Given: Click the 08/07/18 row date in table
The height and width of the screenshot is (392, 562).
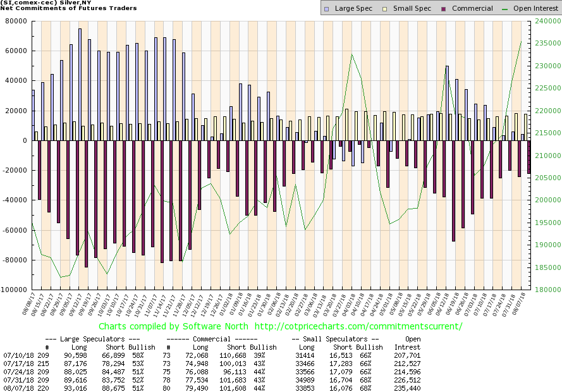Looking at the screenshot, I should click(x=16, y=386).
